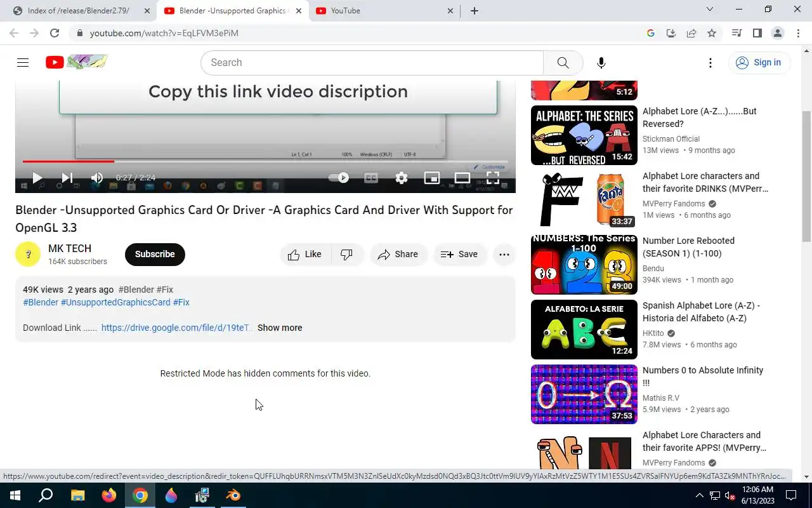Image resolution: width=812 pixels, height=508 pixels.
Task: Open Windows taskbar search
Action: [x=46, y=495]
